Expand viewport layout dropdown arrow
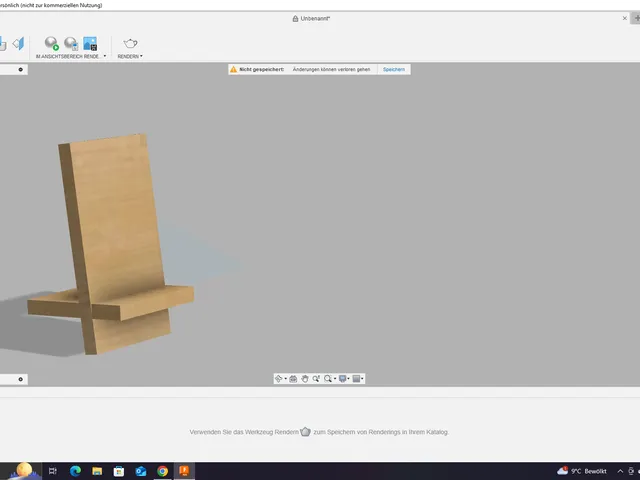640x480 pixels. pyautogui.click(x=362, y=379)
